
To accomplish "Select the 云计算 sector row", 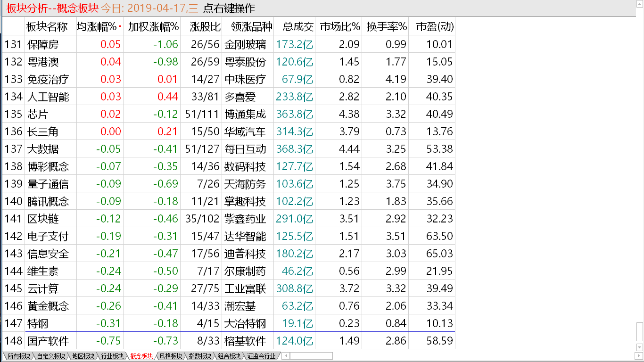I will tap(229, 288).
